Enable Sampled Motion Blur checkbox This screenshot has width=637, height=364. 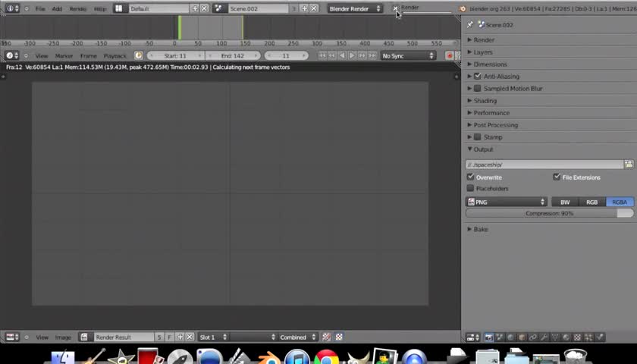[x=477, y=88]
